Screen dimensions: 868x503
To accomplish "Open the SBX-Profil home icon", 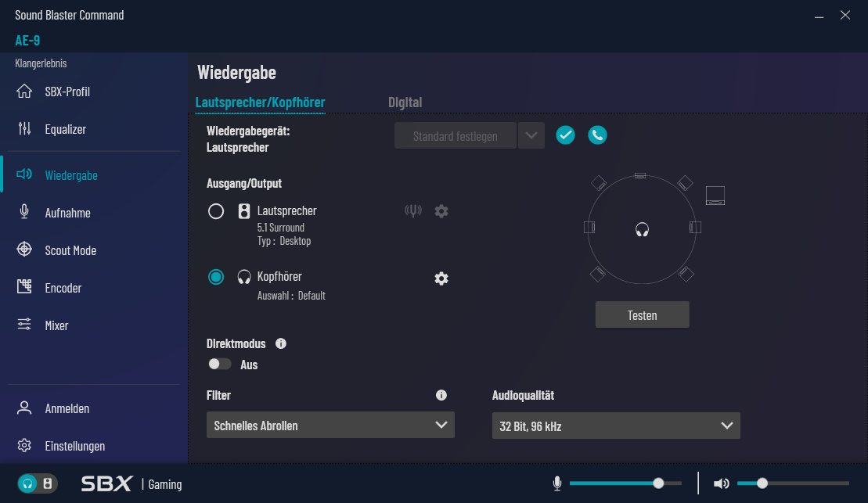I will point(24,92).
